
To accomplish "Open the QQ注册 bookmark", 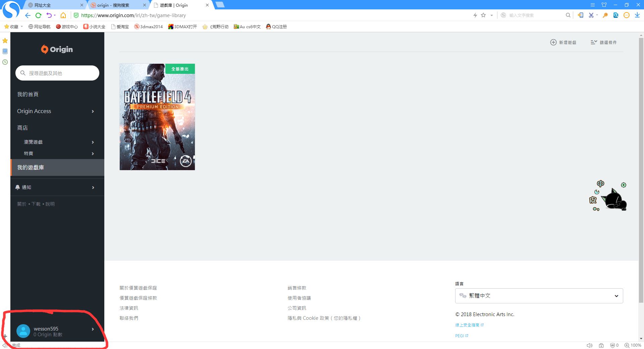I will (276, 27).
